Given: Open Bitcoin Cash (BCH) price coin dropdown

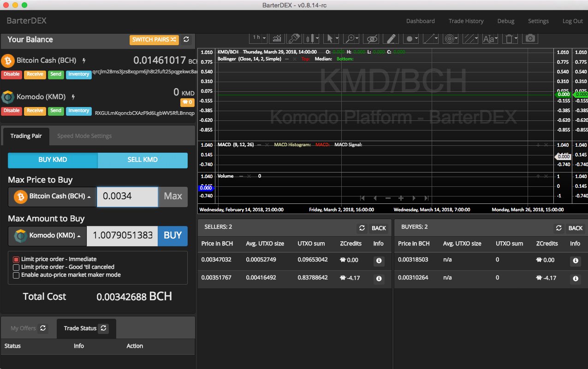Looking at the screenshot, I should 53,196.
